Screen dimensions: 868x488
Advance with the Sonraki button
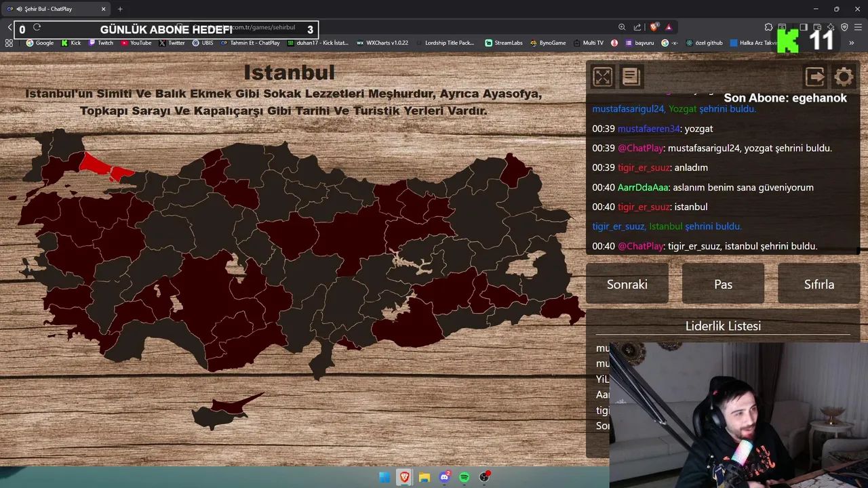pyautogui.click(x=627, y=284)
